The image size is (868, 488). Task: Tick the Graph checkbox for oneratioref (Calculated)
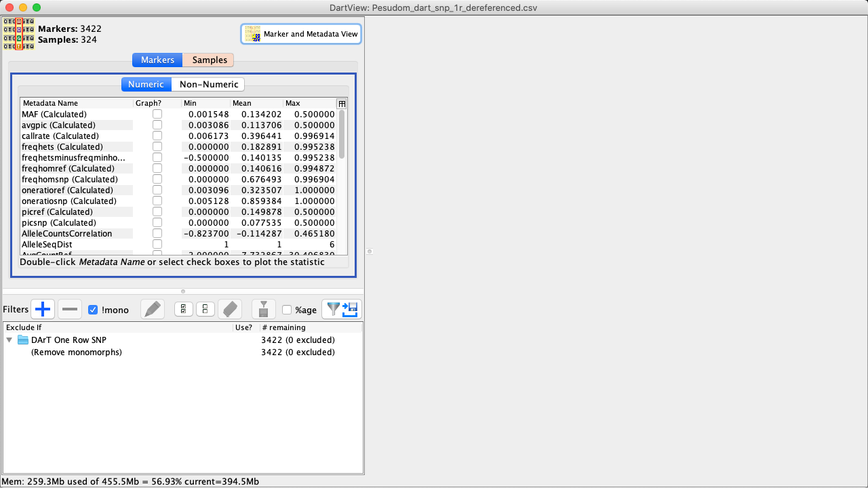pos(157,190)
